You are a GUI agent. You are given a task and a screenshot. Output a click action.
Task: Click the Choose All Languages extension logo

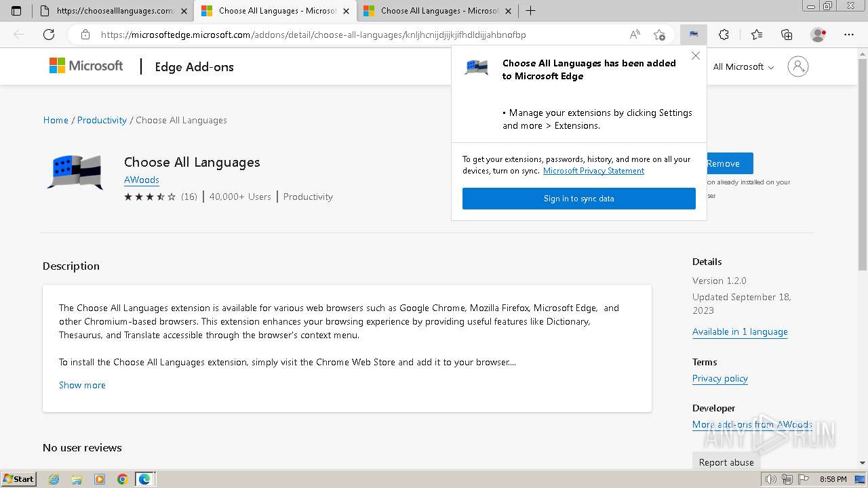point(75,172)
